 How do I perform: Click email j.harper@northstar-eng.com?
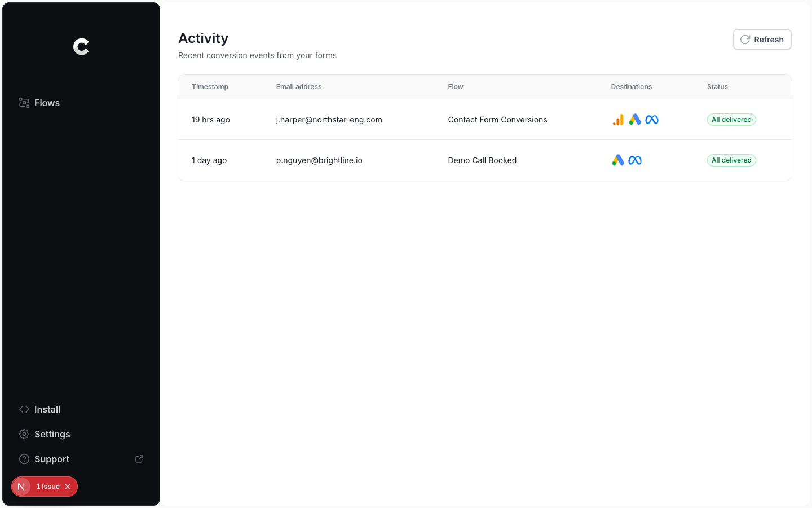coord(329,120)
